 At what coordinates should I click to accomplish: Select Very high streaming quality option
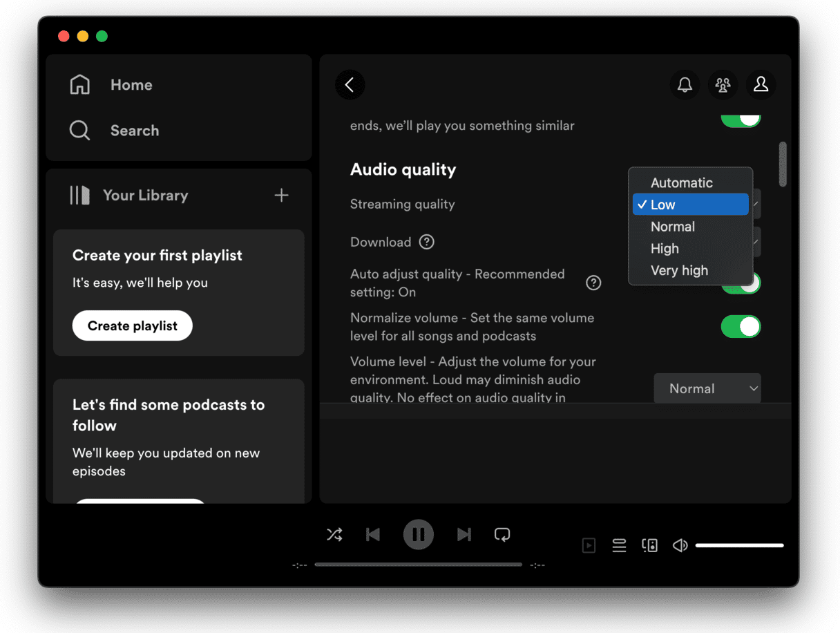click(679, 271)
